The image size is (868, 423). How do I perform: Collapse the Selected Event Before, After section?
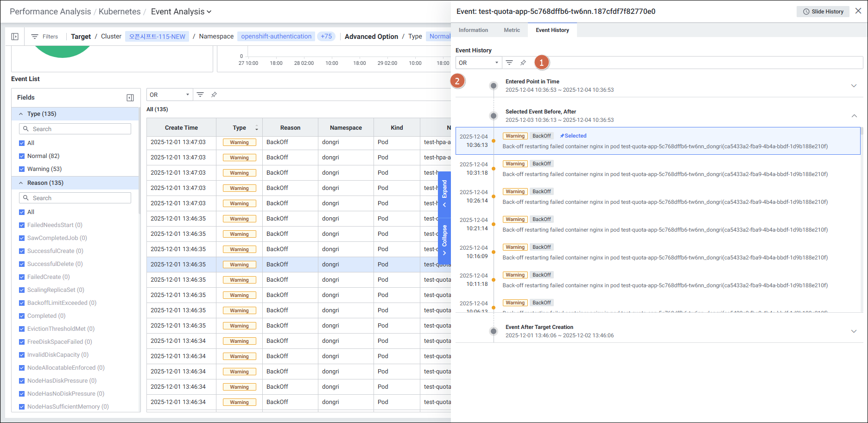tap(854, 116)
